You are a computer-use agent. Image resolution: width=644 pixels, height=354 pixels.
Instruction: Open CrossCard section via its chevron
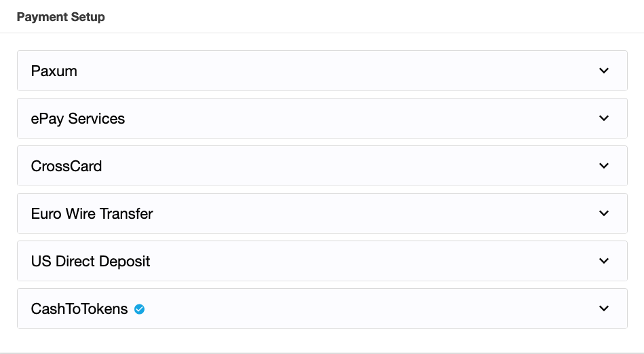pos(604,166)
